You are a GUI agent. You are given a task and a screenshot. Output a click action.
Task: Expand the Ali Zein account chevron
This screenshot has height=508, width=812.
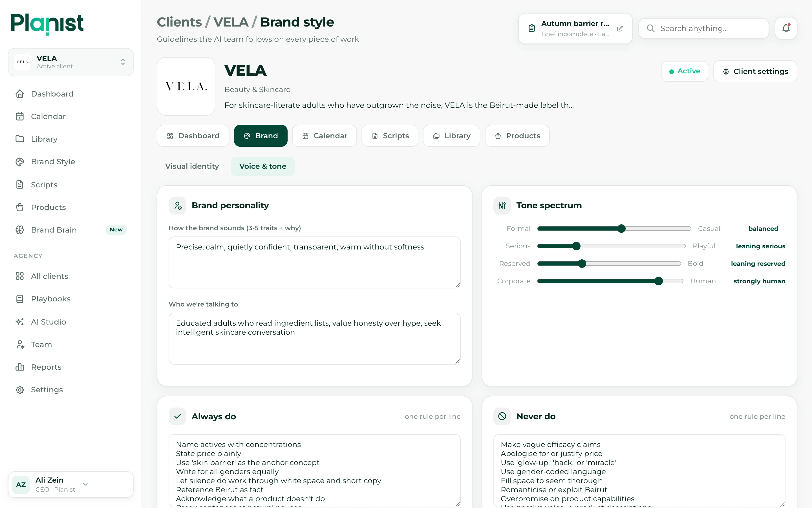[x=85, y=484]
